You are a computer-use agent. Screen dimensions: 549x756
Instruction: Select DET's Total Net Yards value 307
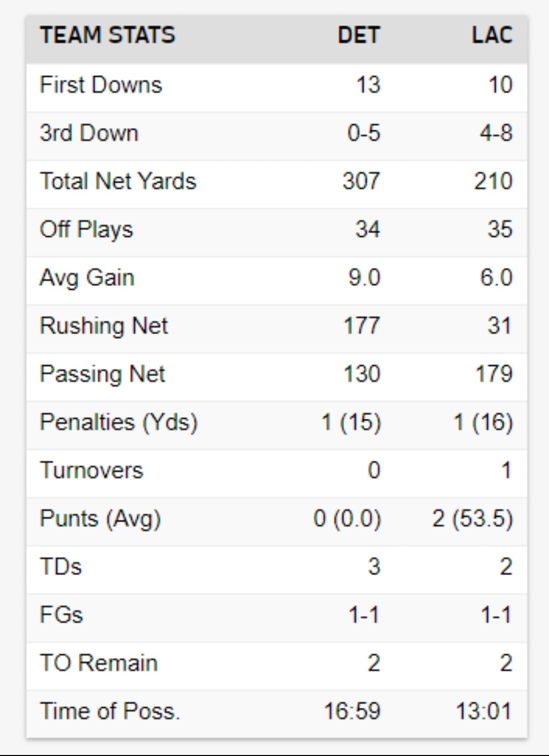click(x=361, y=181)
